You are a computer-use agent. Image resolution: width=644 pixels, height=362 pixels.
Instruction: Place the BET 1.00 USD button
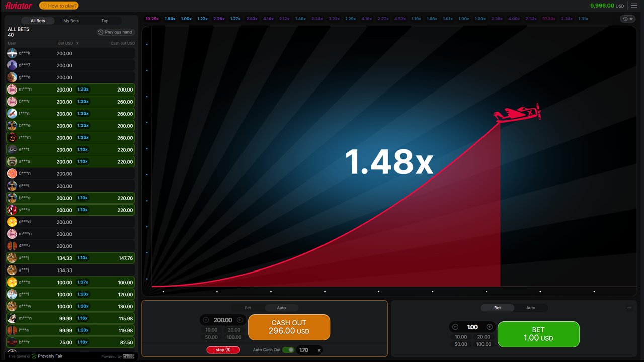(x=538, y=334)
